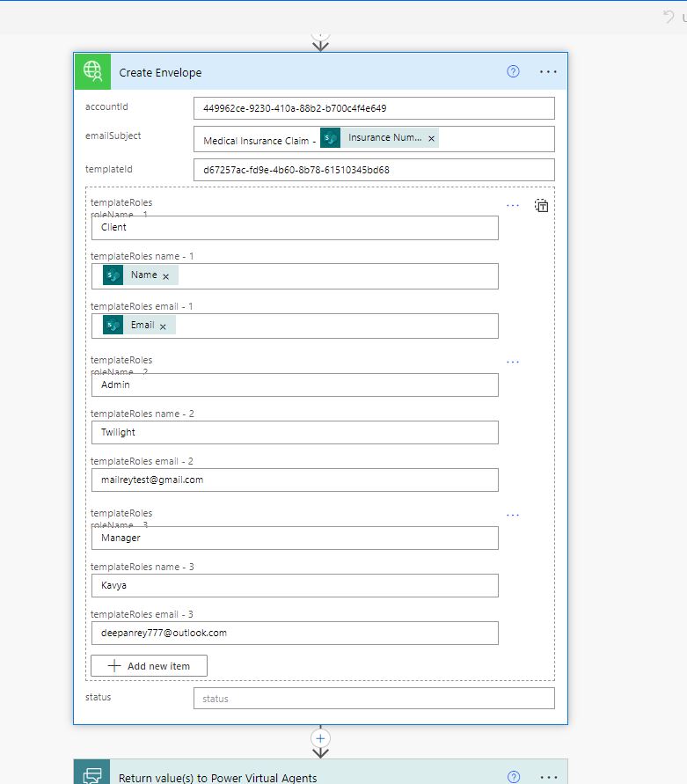This screenshot has width=687, height=784.
Task: Open options menu for templateRoles item 3
Action: click(513, 515)
